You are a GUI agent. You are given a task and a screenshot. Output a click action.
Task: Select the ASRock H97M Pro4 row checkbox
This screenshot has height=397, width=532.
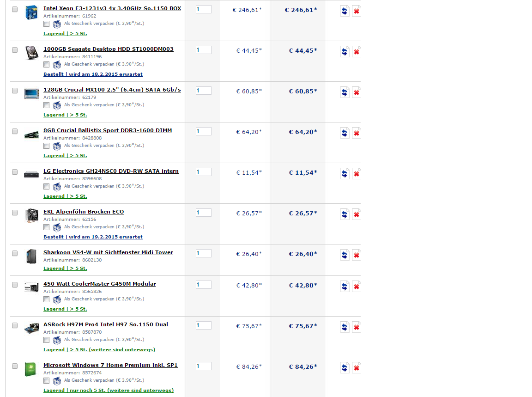coord(15,325)
